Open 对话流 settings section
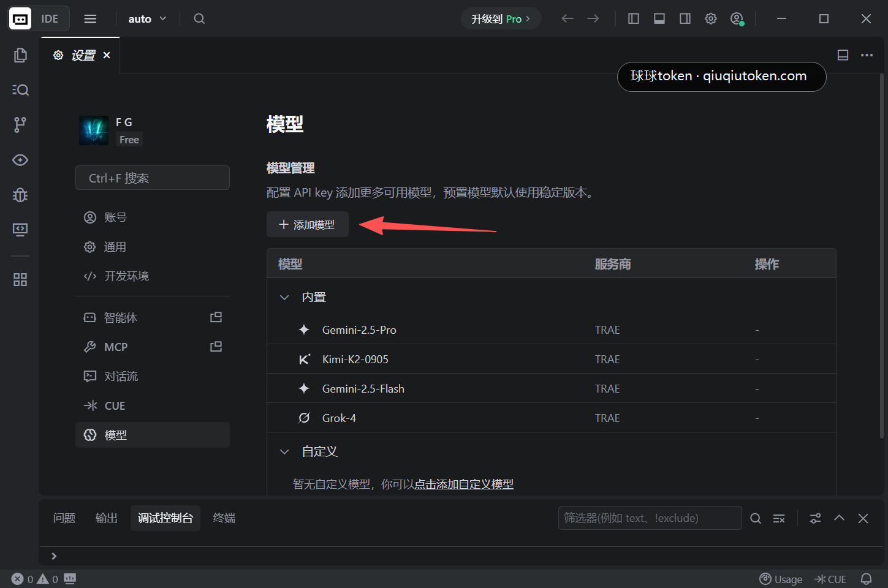The image size is (888, 588). pyautogui.click(x=153, y=376)
